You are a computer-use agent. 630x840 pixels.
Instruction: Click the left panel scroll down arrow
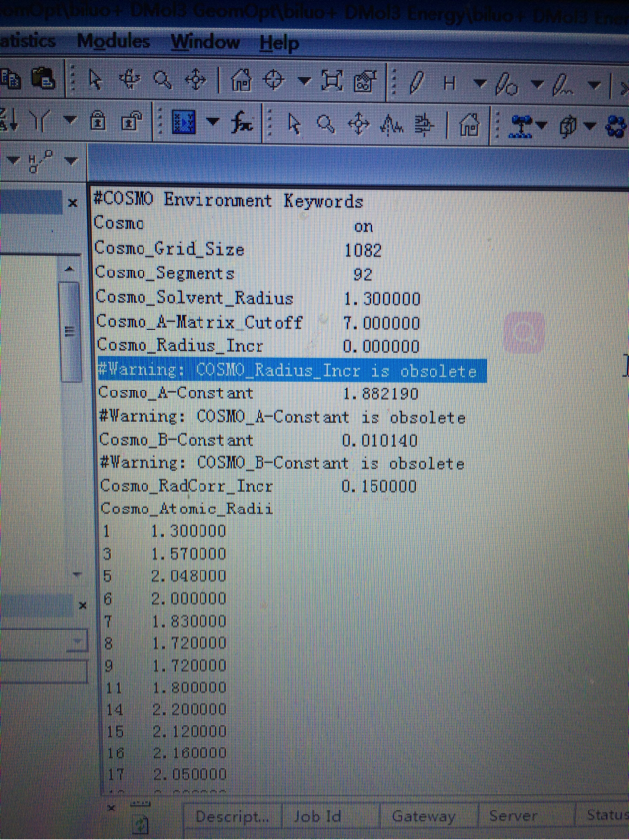[77, 575]
